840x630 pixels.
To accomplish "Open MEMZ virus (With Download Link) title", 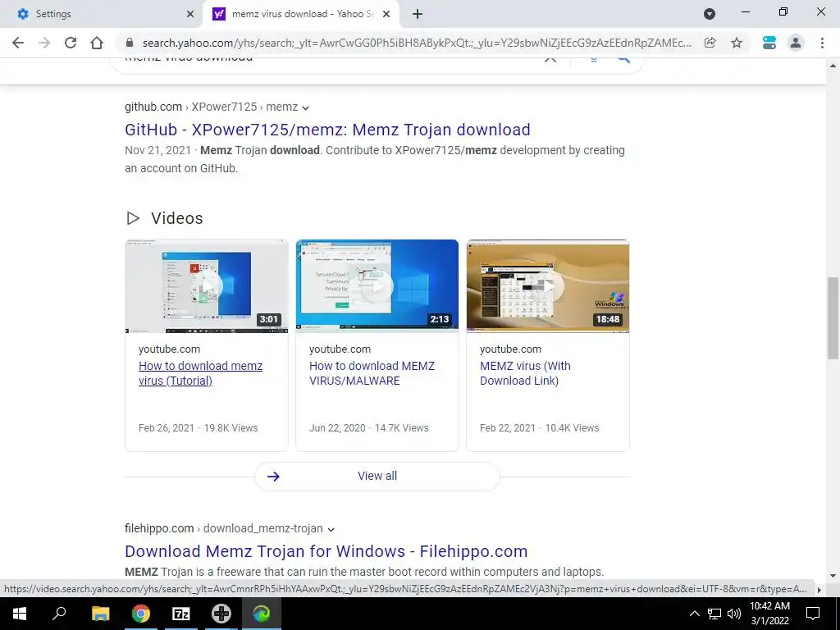I will pyautogui.click(x=525, y=373).
